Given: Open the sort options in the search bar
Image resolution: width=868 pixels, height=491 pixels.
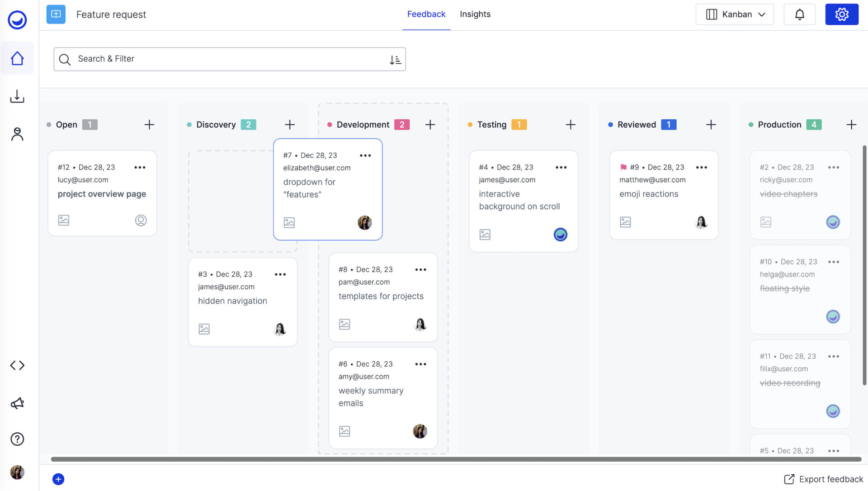Looking at the screenshot, I should tap(395, 59).
